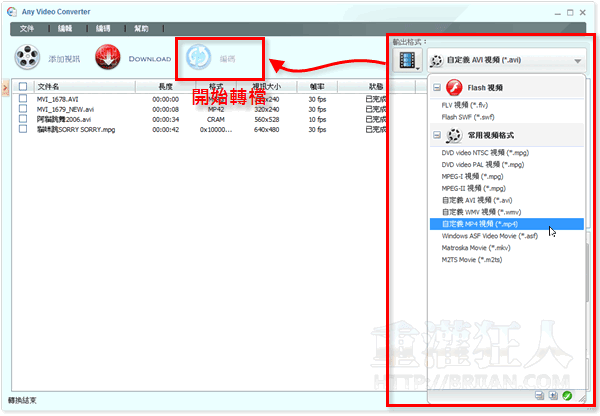Click the Flash video category icon
Viewport: 600px width, 416px height.
coord(454,88)
